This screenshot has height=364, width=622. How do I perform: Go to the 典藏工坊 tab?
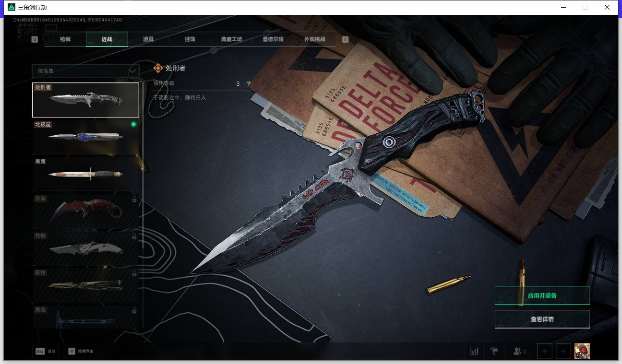click(x=231, y=39)
